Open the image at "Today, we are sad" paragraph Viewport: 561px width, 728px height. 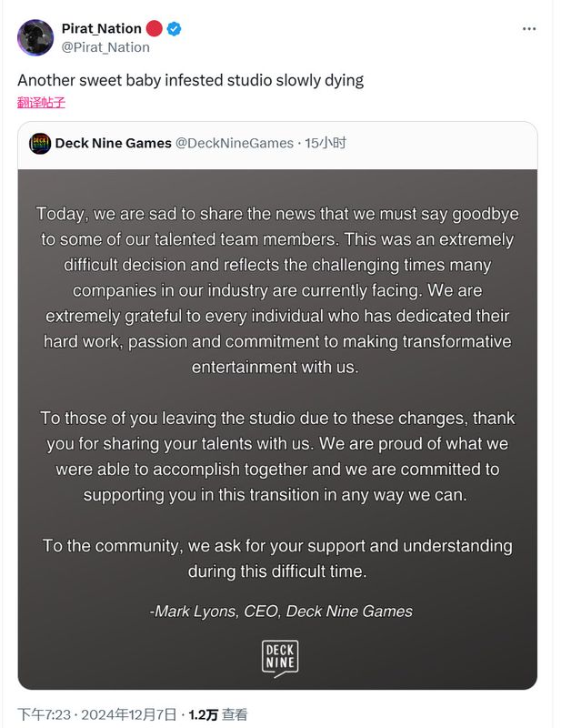[277, 290]
